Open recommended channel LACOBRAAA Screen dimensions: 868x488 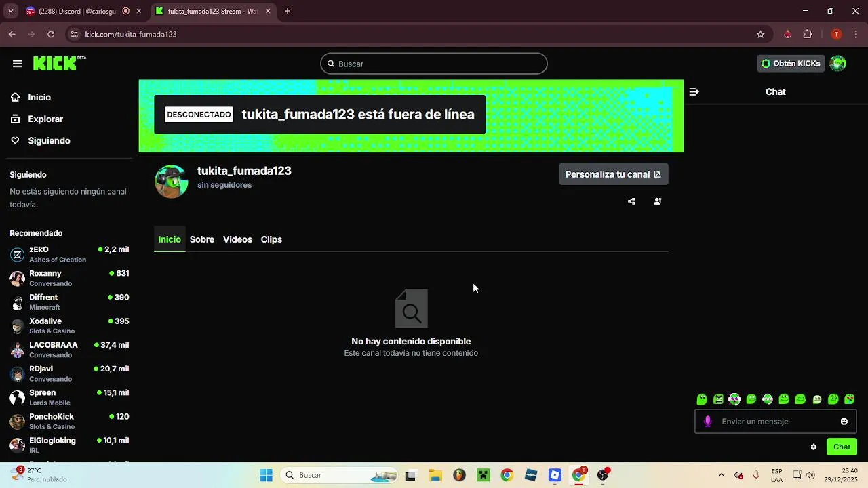tap(69, 350)
